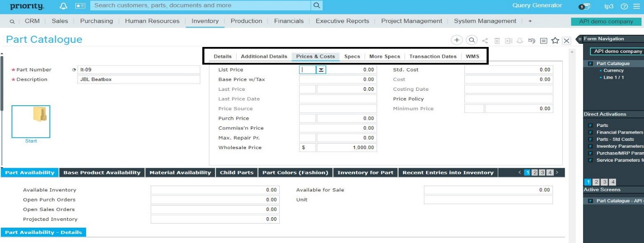Screen dimensions: 644x243
Task: Click the find magnifier icon in the form toolbar
Action: point(472,40)
